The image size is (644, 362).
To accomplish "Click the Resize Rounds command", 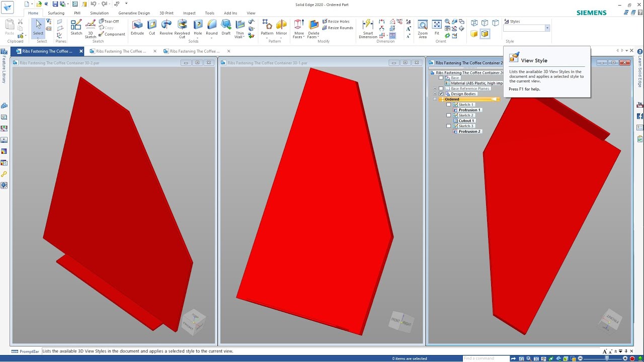I will coord(338,28).
